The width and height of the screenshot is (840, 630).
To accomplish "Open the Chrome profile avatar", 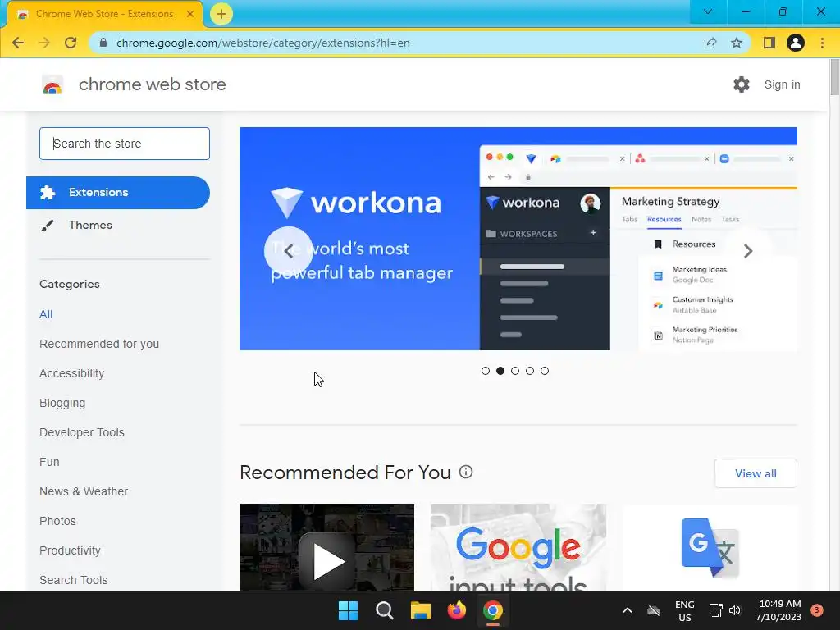I will [x=796, y=43].
